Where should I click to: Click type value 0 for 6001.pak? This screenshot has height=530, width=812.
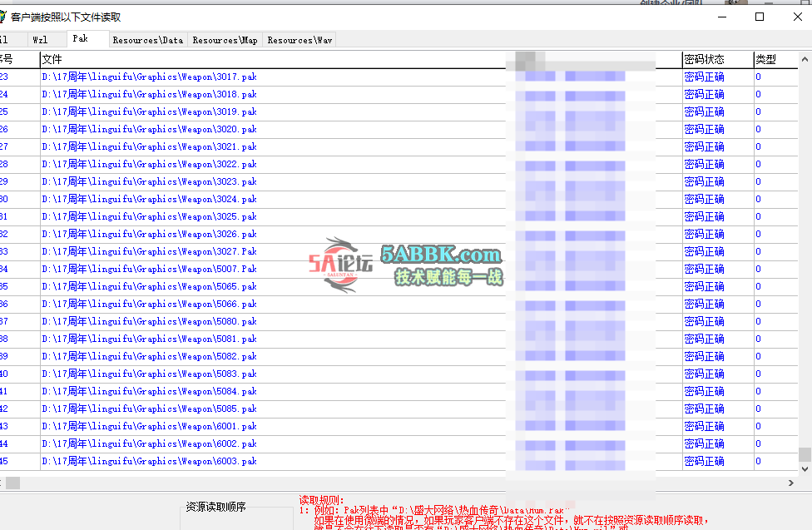tap(758, 426)
